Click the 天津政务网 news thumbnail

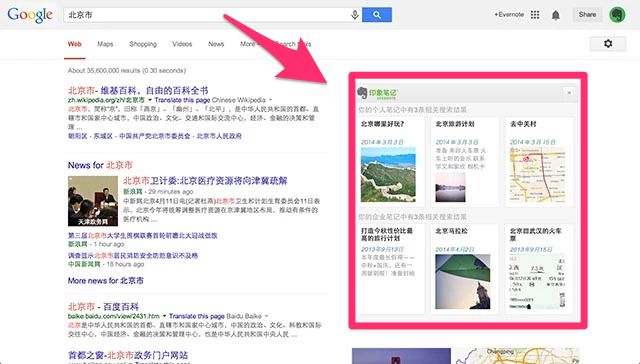(93, 201)
